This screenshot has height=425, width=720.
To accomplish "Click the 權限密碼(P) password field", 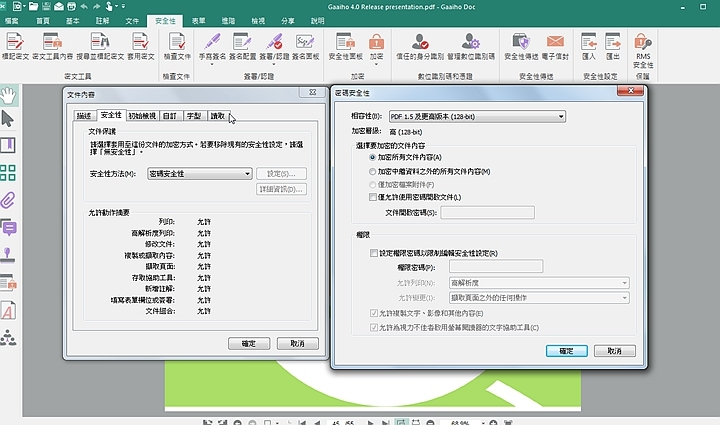I will [496, 266].
